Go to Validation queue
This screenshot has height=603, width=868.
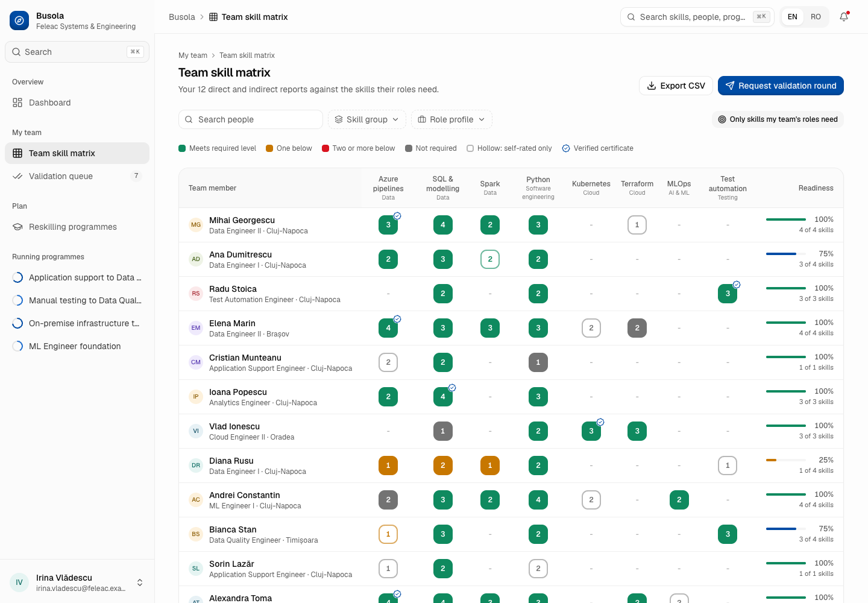click(x=77, y=176)
